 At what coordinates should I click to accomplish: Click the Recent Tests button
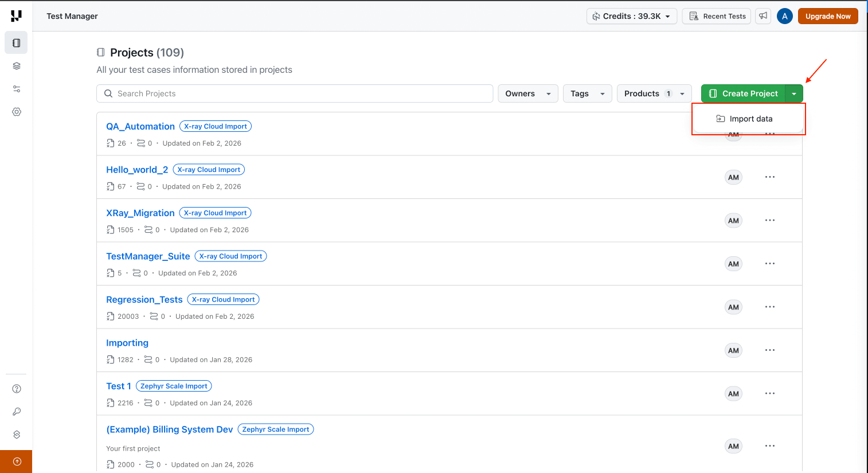[716, 16]
